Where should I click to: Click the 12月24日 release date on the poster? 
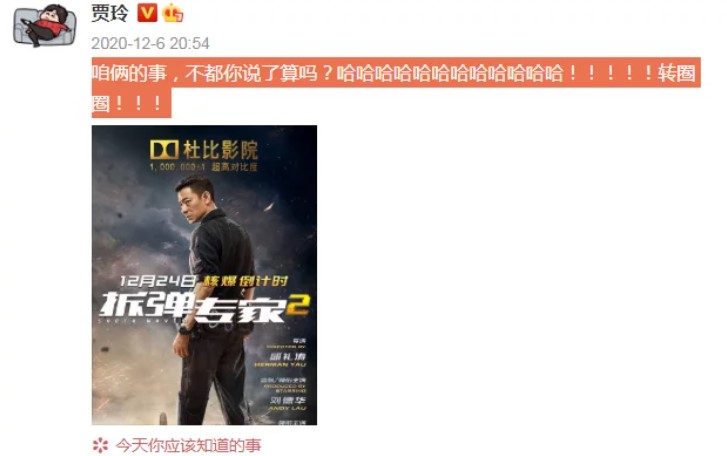point(158,281)
